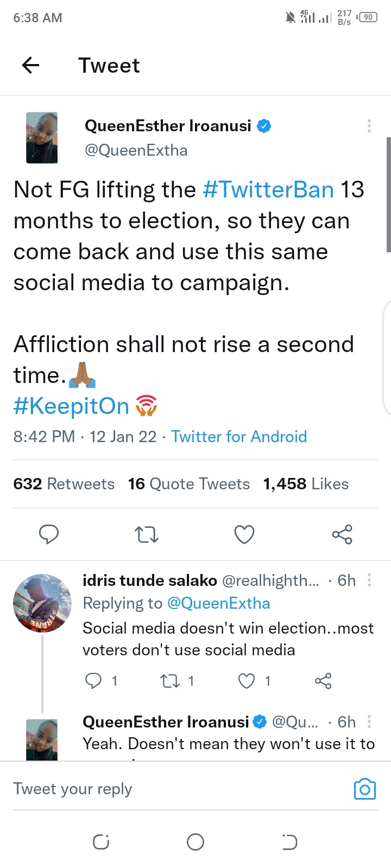Screen dimensions: 391x868
Task: View the 1,458 Likes list
Action: [306, 484]
